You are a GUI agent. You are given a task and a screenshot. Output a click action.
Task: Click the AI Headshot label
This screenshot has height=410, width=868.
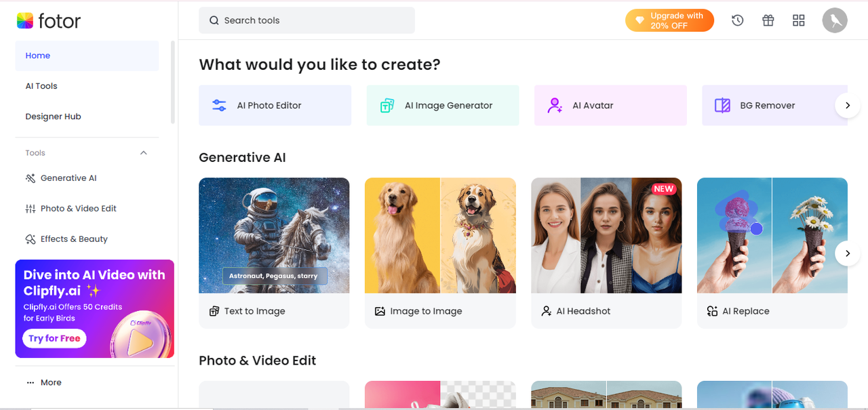[x=583, y=311]
